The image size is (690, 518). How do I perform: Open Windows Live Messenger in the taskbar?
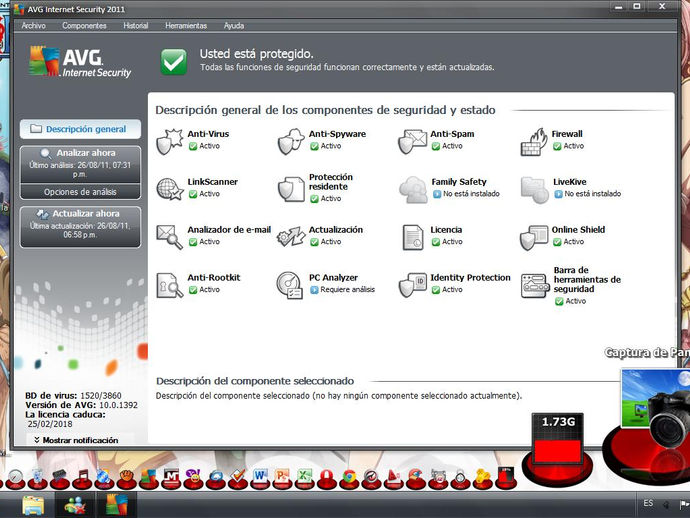coord(75,505)
